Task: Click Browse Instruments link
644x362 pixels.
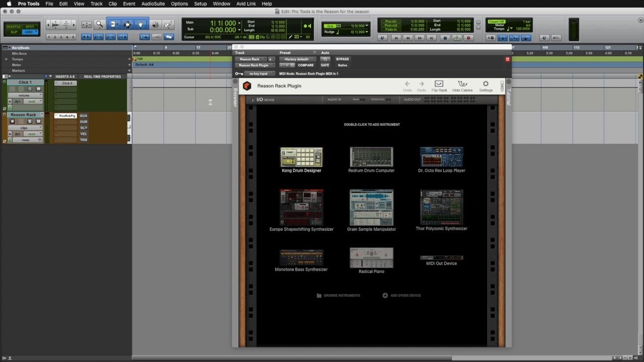Action: [x=339, y=296]
